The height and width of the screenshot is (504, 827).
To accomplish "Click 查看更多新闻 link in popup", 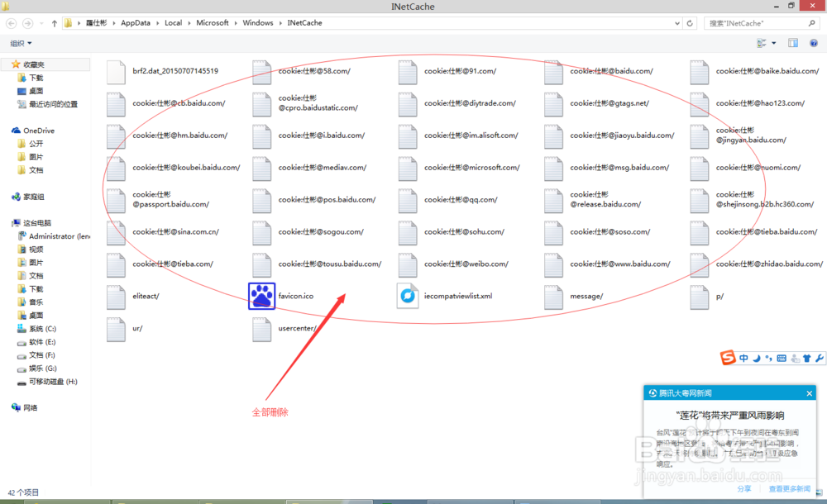I will click(x=790, y=488).
